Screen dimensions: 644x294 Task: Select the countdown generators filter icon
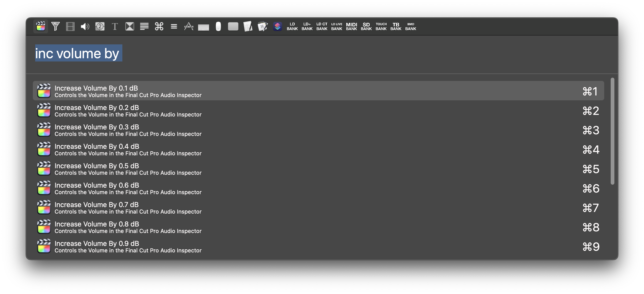(x=100, y=26)
